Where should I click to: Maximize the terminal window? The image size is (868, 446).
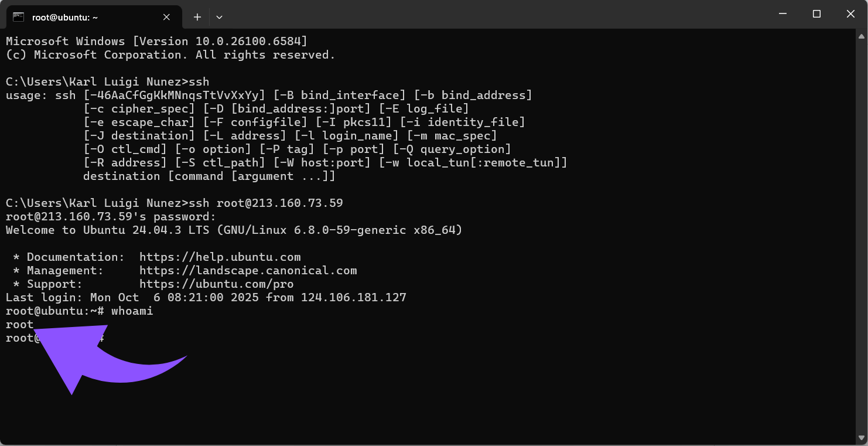click(x=816, y=13)
